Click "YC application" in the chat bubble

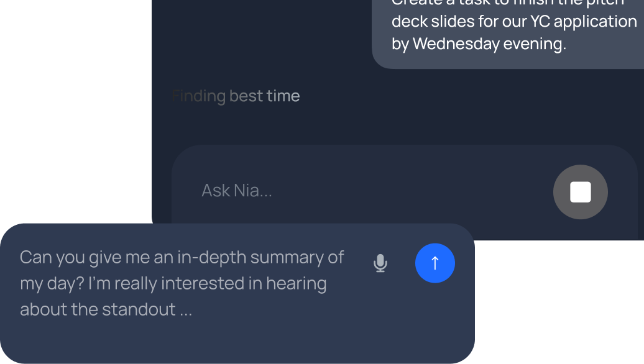(583, 22)
